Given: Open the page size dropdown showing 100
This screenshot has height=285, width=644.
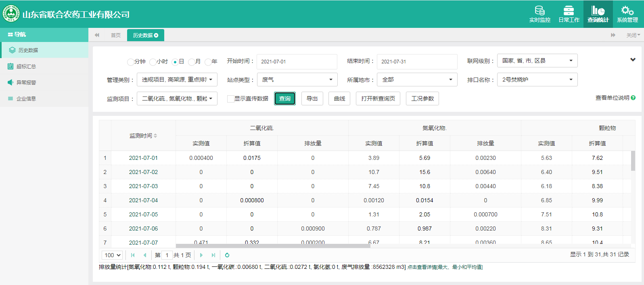Looking at the screenshot, I should 113,255.
